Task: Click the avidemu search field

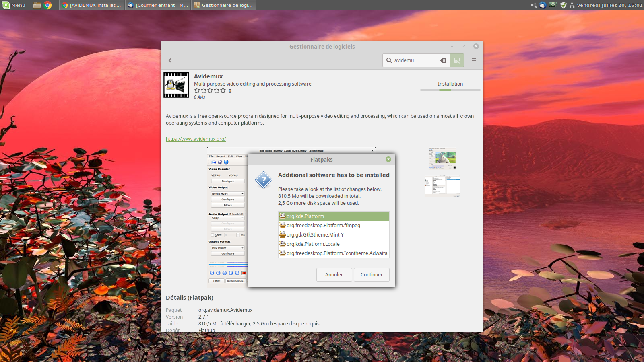Action: [x=415, y=60]
